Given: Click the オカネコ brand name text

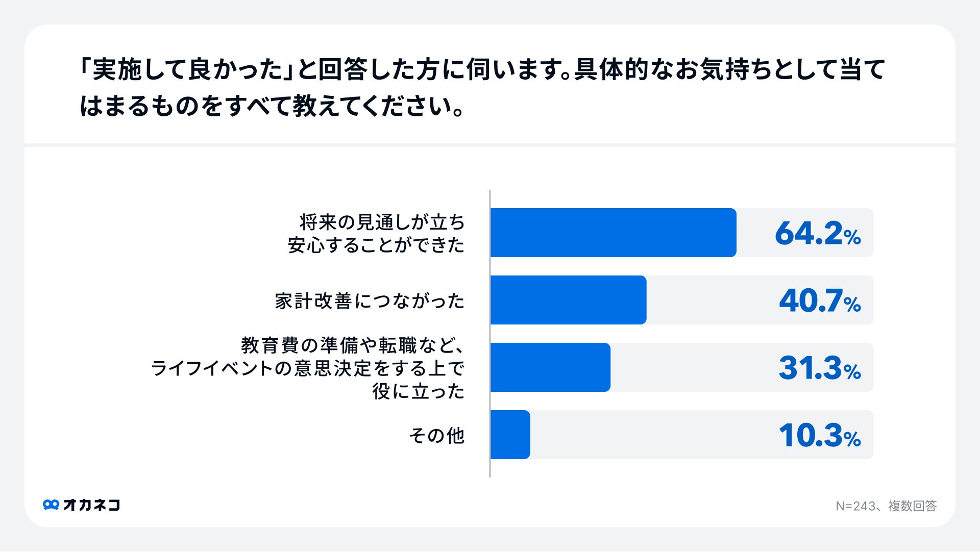Looking at the screenshot, I should [x=92, y=505].
